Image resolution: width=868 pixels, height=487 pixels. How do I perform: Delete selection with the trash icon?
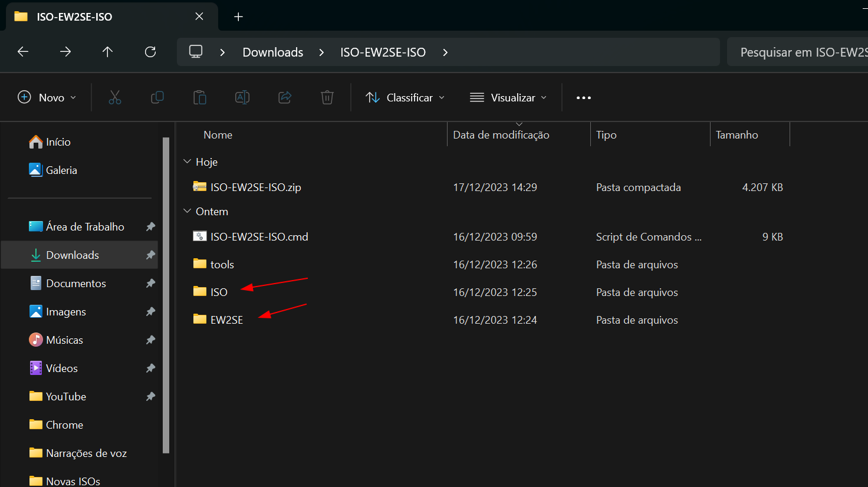point(327,97)
